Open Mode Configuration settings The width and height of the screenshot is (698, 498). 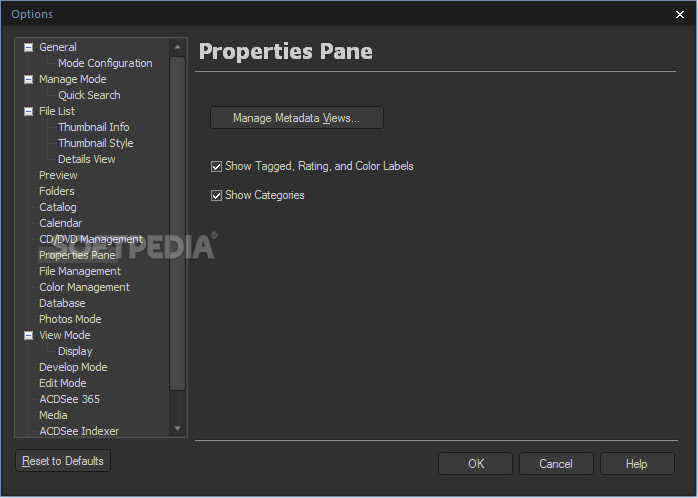105,63
